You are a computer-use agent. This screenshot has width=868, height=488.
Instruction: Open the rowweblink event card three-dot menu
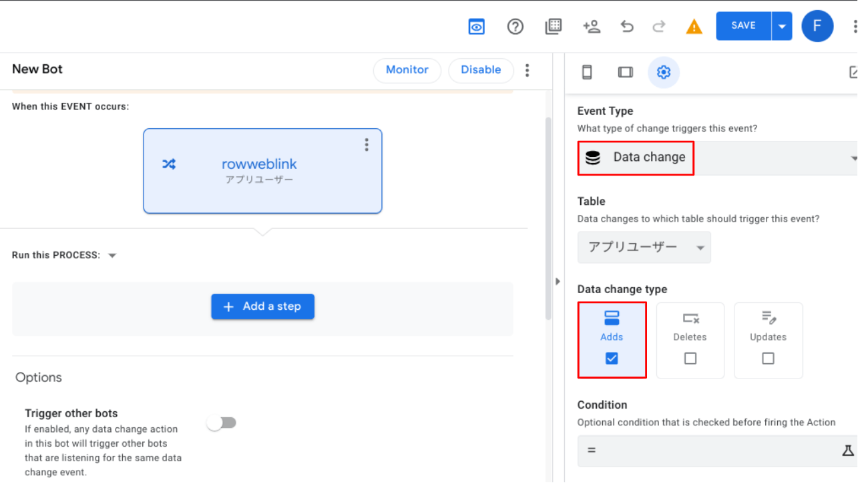click(x=367, y=145)
